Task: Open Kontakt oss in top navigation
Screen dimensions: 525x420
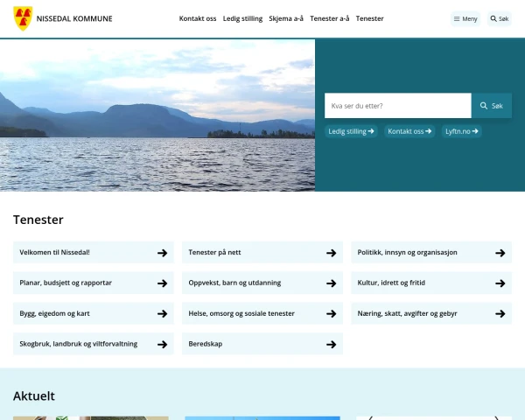Action: 198,18
